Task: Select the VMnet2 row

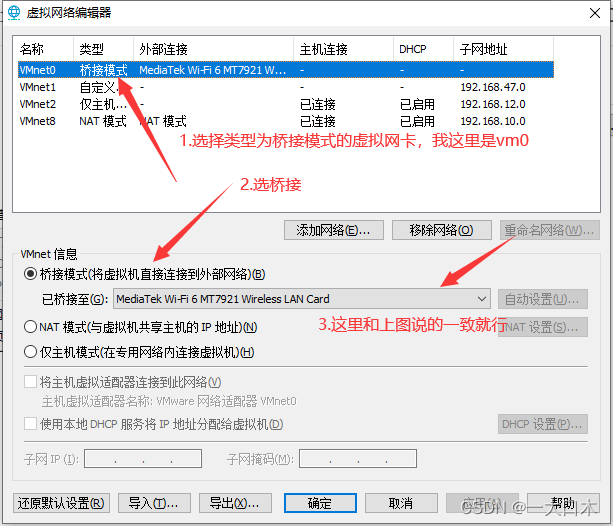Action: [x=286, y=104]
